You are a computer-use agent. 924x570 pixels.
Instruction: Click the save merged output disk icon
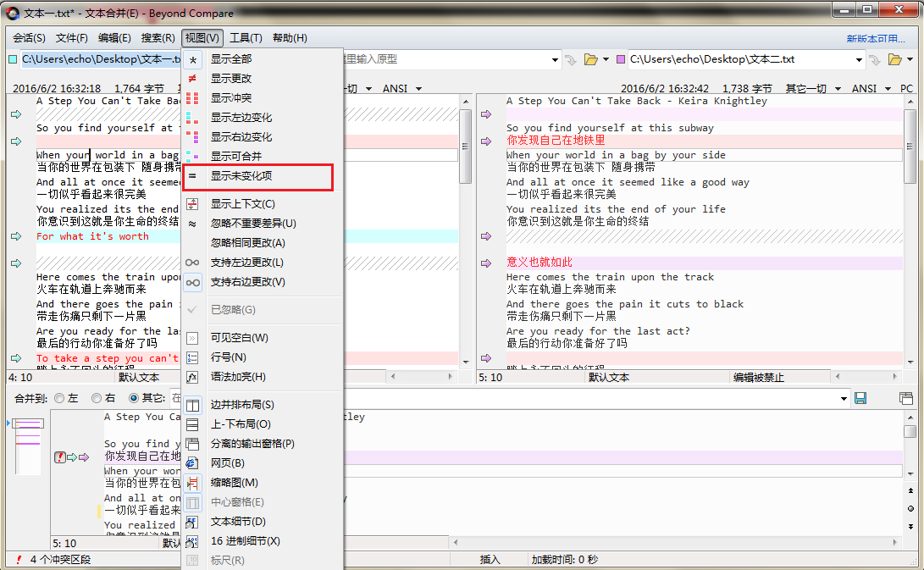tap(860, 398)
